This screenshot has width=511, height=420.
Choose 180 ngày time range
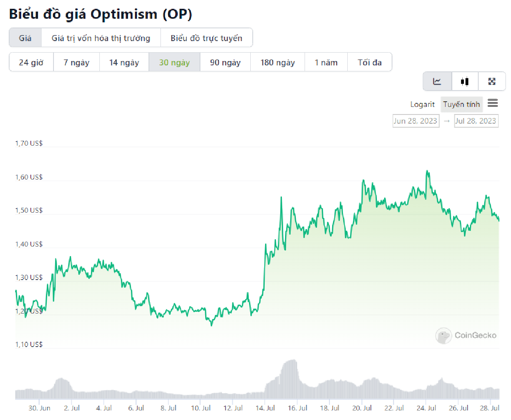tap(277, 62)
